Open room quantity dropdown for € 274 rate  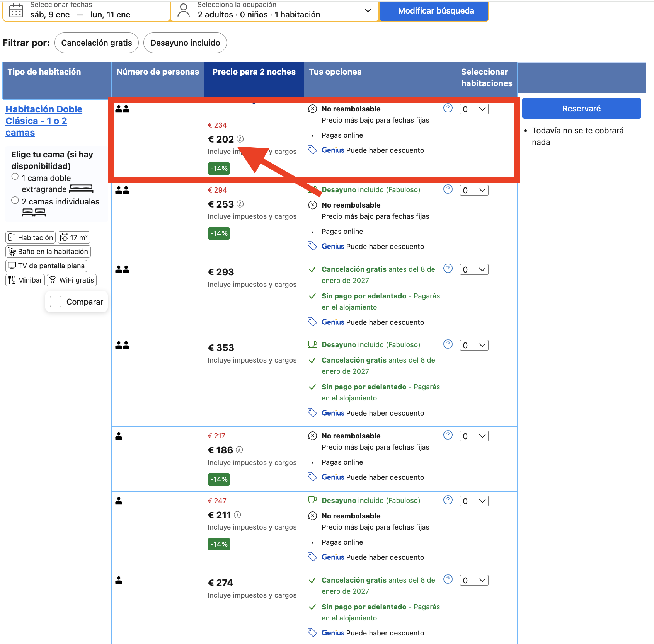(x=474, y=580)
